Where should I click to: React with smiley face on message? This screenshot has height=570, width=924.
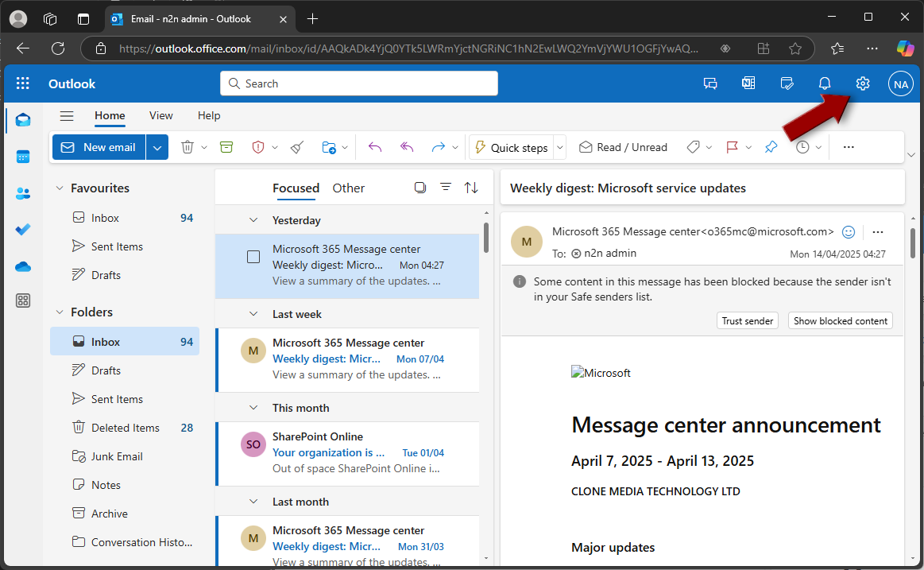[849, 232]
